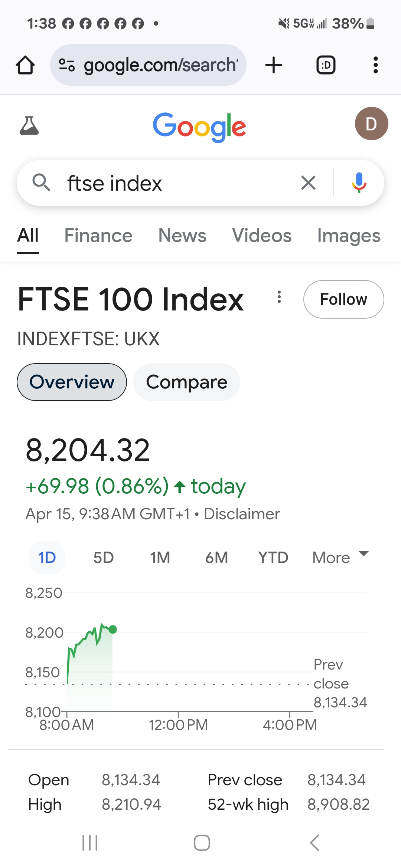Image resolution: width=401 pixels, height=868 pixels.
Task: Tap the current point on price chart
Action: [x=113, y=629]
